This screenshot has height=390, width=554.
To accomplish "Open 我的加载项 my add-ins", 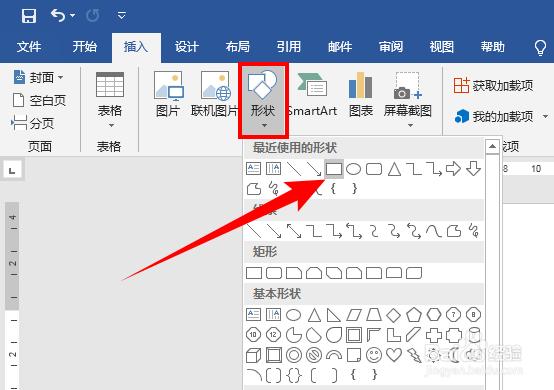I will 493,116.
